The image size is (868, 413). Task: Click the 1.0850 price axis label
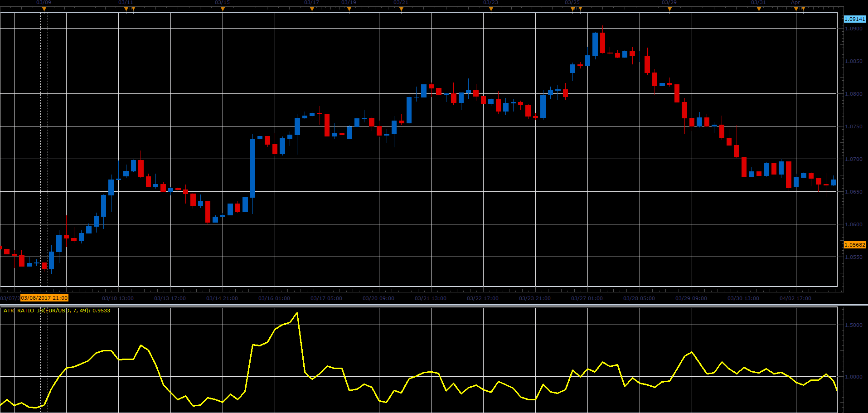pyautogui.click(x=854, y=61)
